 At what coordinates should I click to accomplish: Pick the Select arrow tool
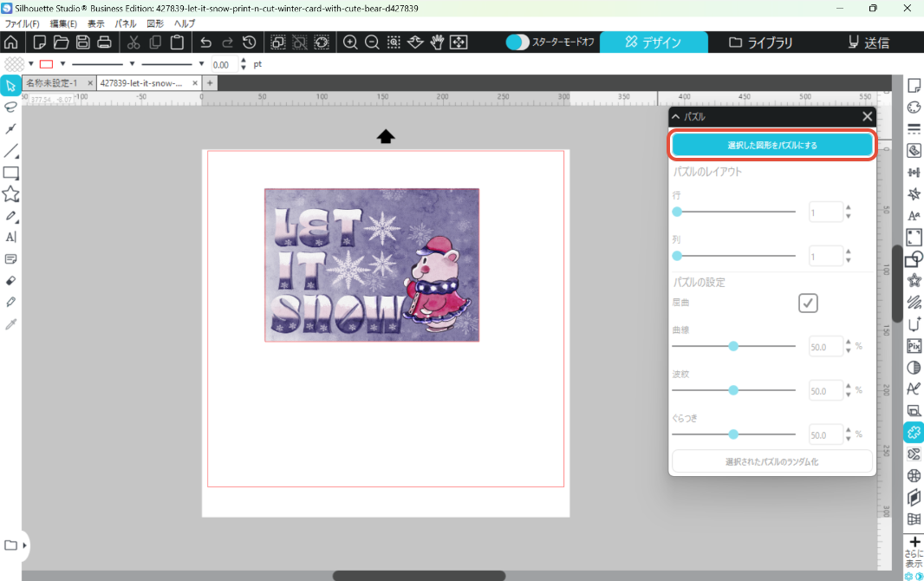pos(10,86)
